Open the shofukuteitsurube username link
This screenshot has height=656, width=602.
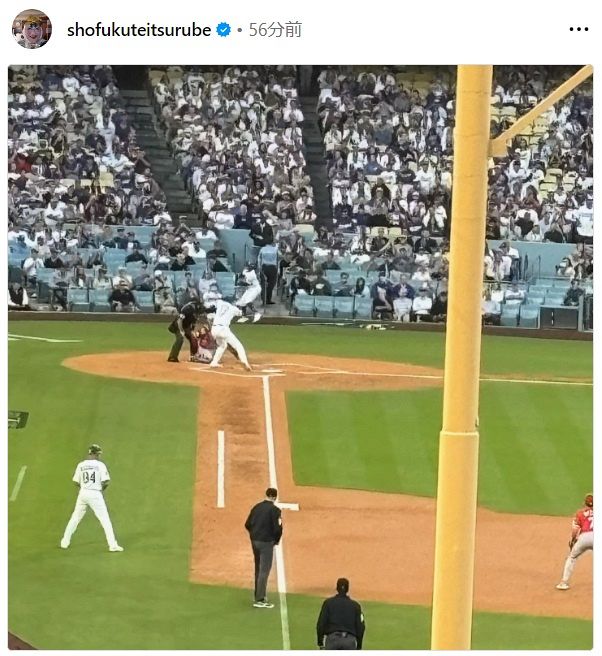click(x=139, y=30)
